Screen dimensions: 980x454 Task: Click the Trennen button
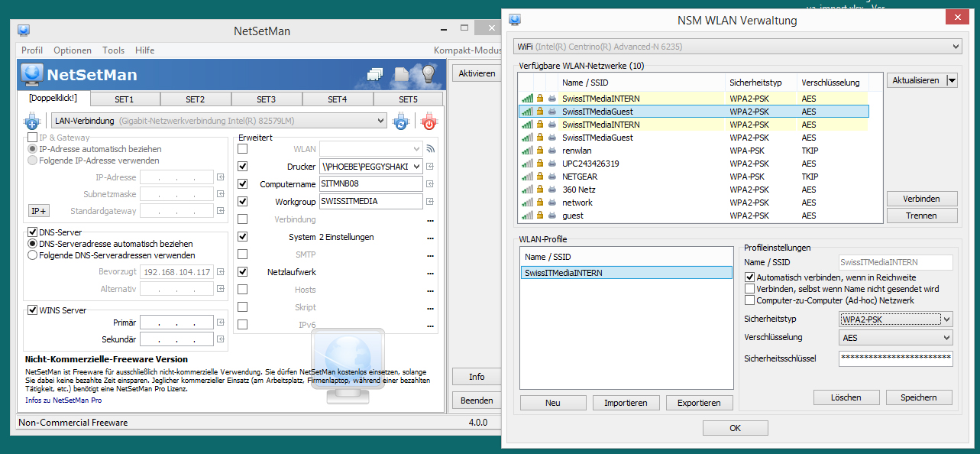coord(922,216)
